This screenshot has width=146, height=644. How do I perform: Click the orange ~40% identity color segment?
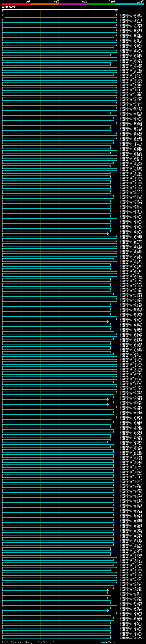click(45, 4)
